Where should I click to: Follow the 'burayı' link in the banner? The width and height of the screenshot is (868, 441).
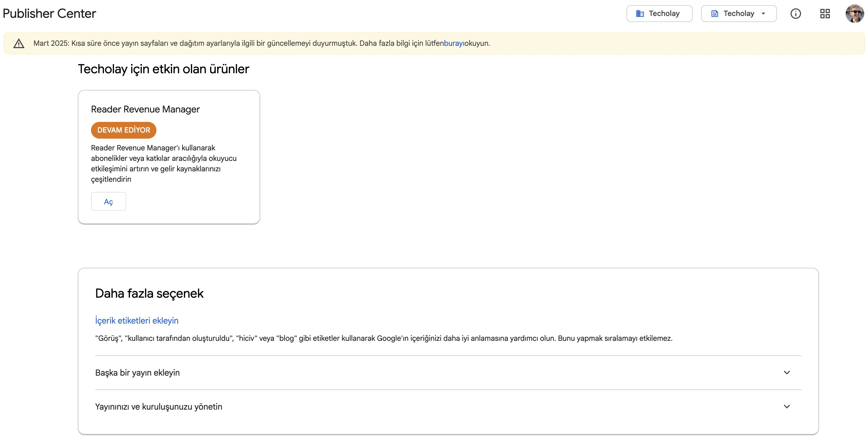tap(454, 43)
